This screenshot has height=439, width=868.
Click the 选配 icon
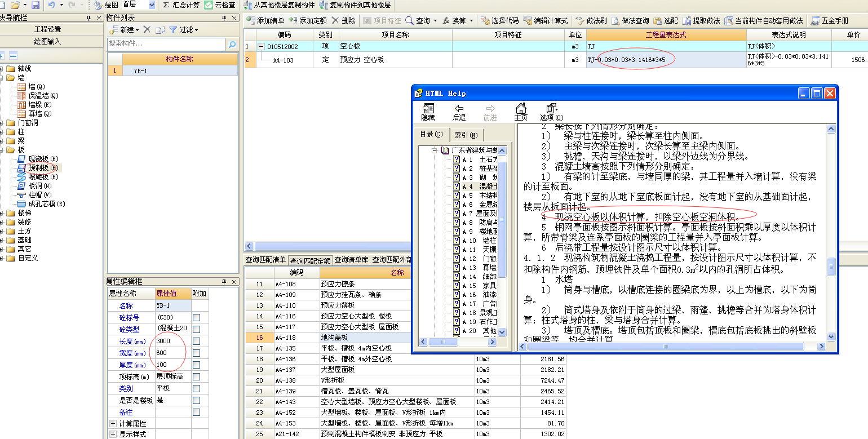point(658,20)
